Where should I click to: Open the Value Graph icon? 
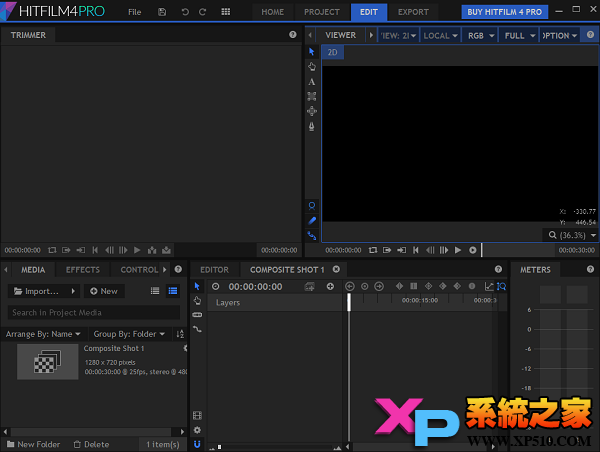pyautogui.click(x=489, y=286)
